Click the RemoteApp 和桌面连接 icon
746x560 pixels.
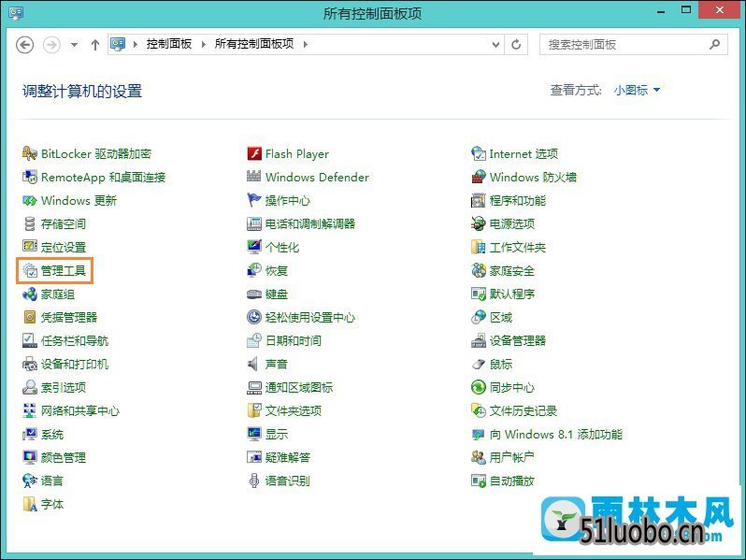tap(30, 177)
